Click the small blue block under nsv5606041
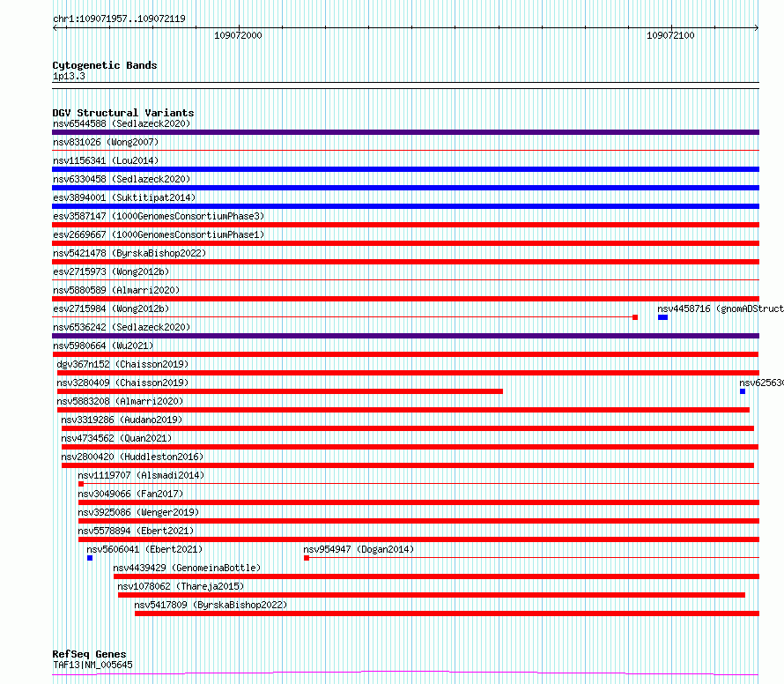The image size is (784, 684). coord(90,558)
